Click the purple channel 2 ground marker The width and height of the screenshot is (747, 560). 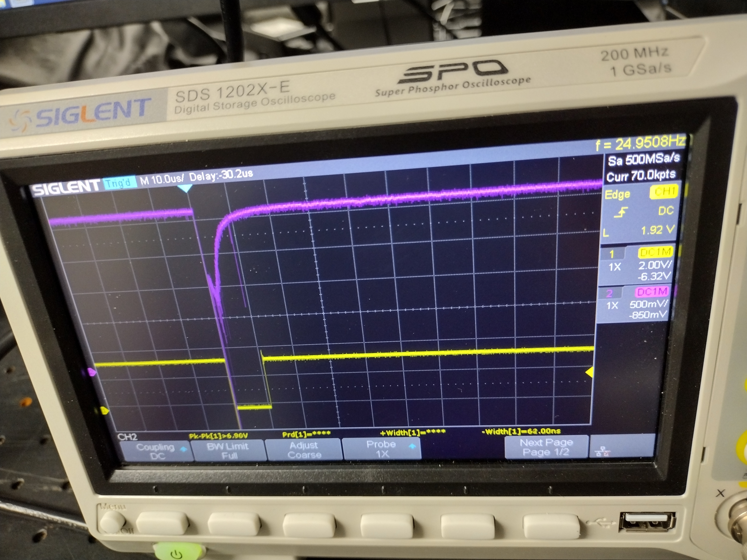pos(92,372)
